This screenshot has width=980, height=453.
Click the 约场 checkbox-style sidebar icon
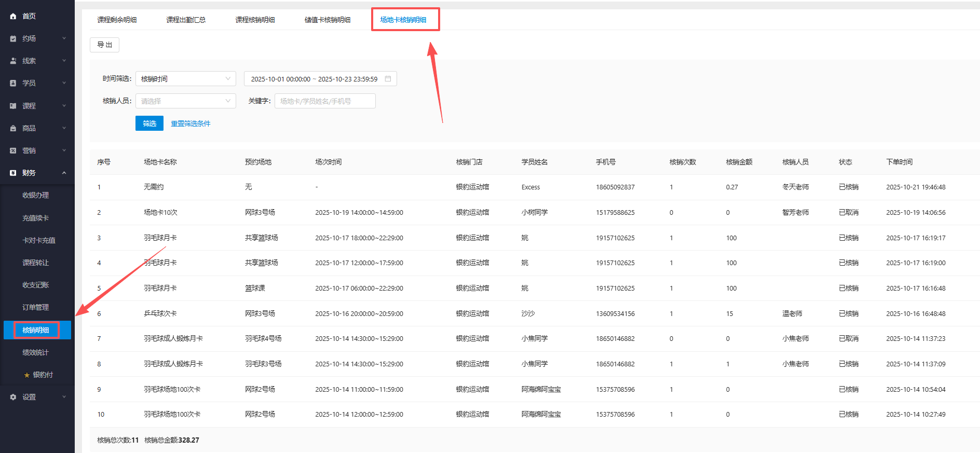tap(13, 38)
